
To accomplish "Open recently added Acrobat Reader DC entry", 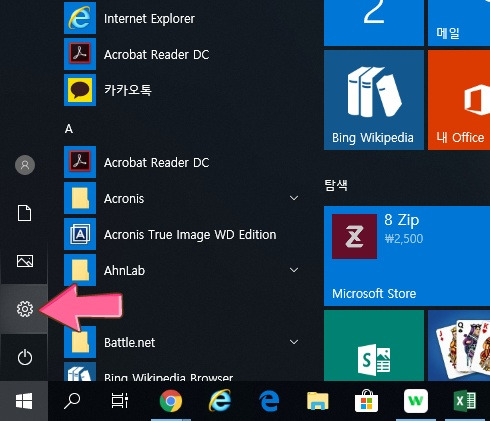I will click(x=183, y=54).
